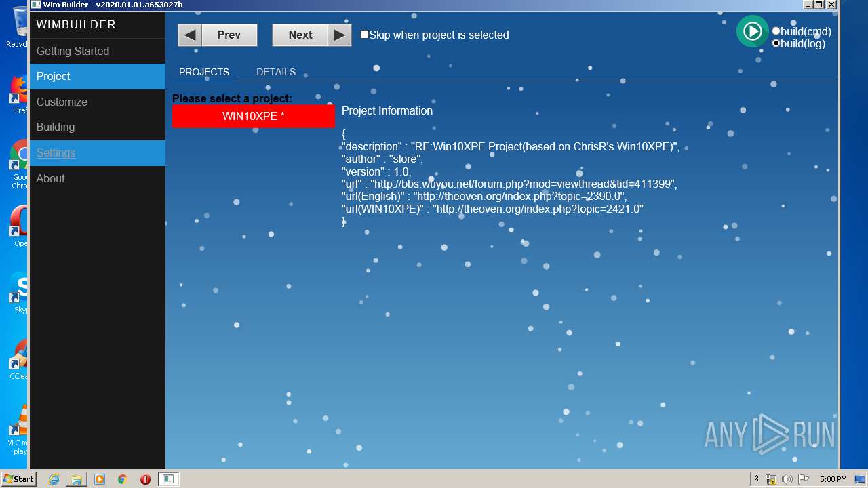Click the Prev button label

[x=229, y=35]
